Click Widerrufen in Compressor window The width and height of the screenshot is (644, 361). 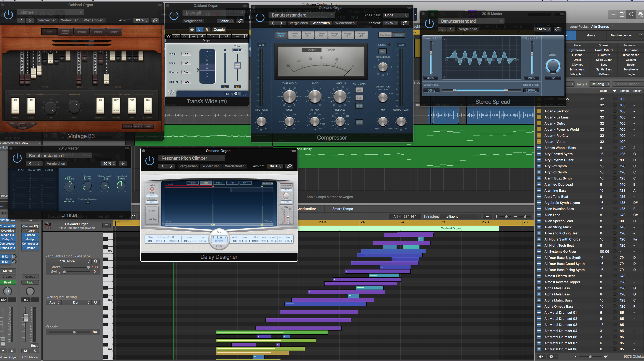tap(321, 23)
